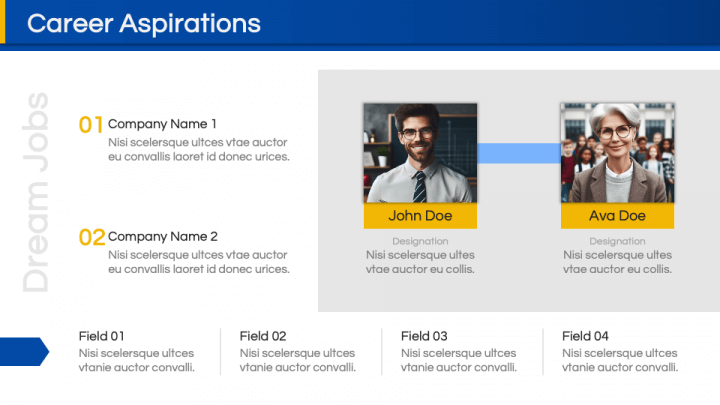720x405 pixels.
Task: Click the Field 01 heading
Action: (101, 336)
